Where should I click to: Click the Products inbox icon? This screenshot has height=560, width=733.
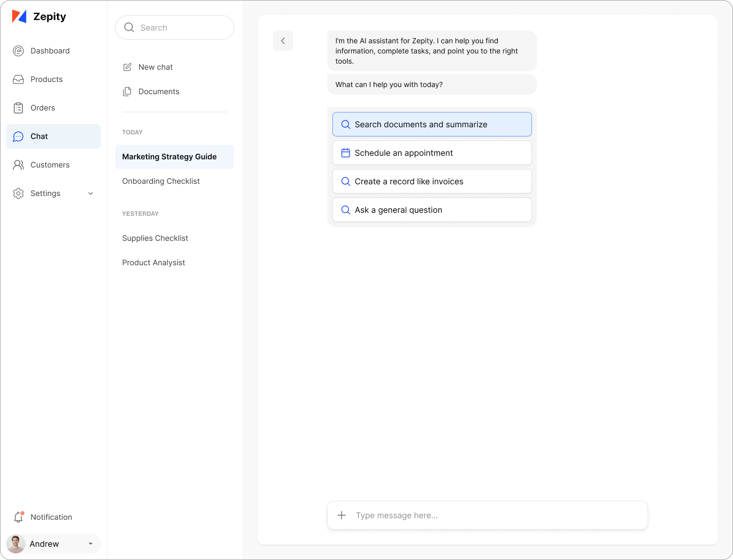pos(18,79)
